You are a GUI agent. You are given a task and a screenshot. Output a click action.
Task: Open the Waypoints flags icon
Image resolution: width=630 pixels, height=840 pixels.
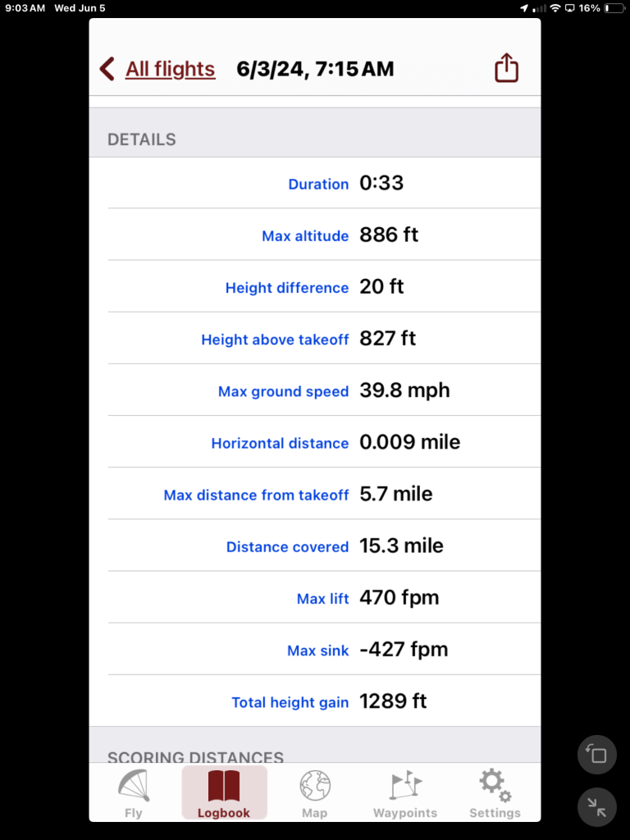[x=405, y=786]
